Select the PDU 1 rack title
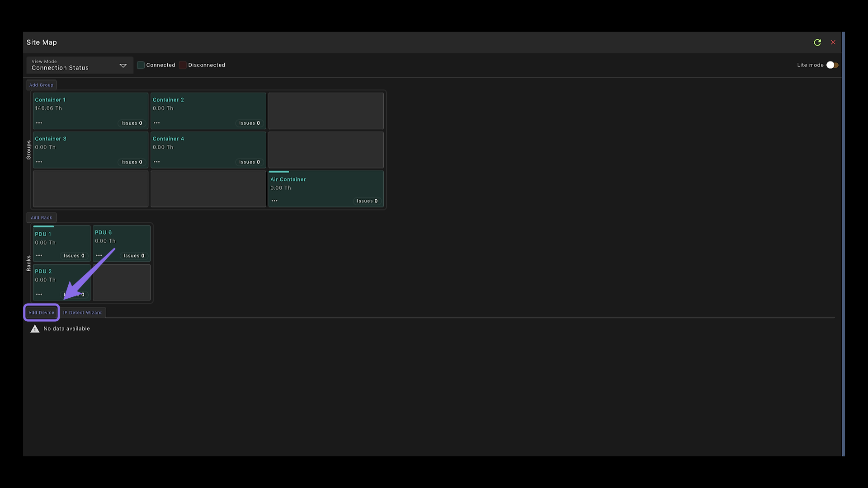 (x=43, y=234)
